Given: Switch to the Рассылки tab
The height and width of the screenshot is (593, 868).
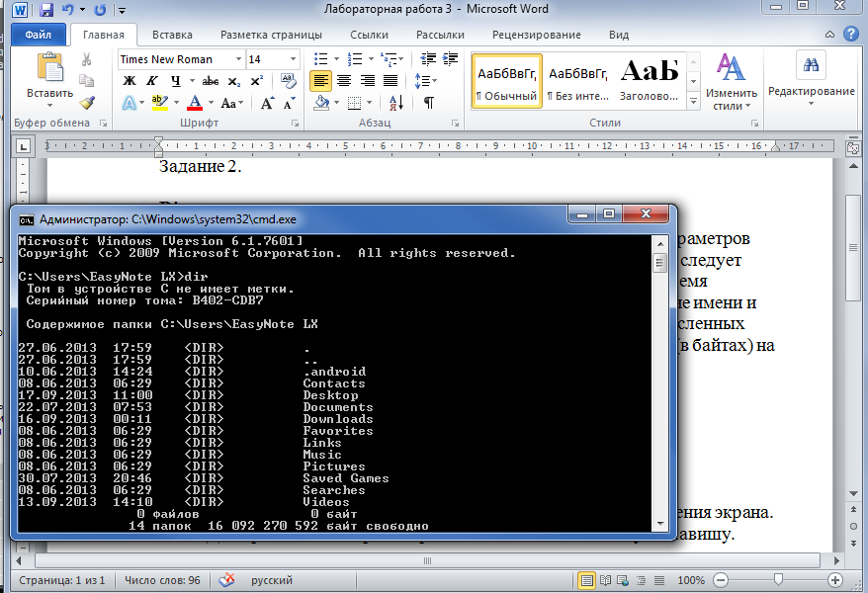Looking at the screenshot, I should tap(440, 35).
